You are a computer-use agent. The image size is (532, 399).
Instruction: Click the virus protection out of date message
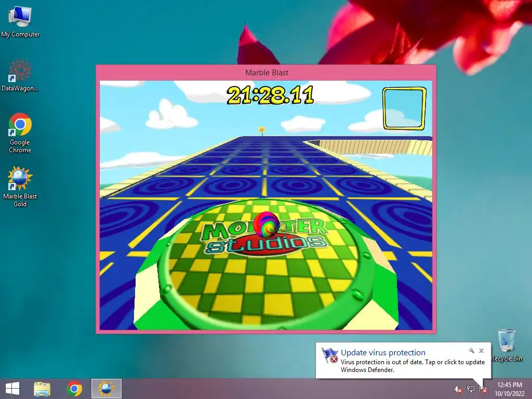tap(413, 366)
